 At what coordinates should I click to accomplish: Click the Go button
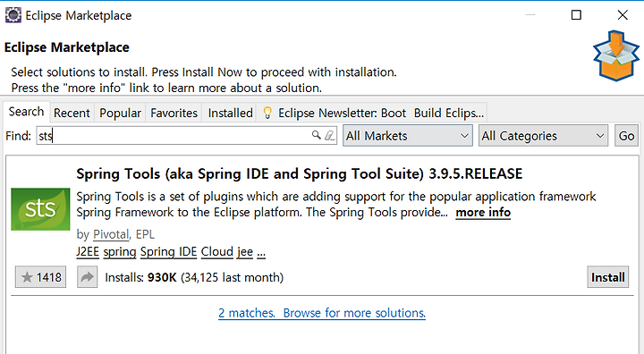(626, 136)
